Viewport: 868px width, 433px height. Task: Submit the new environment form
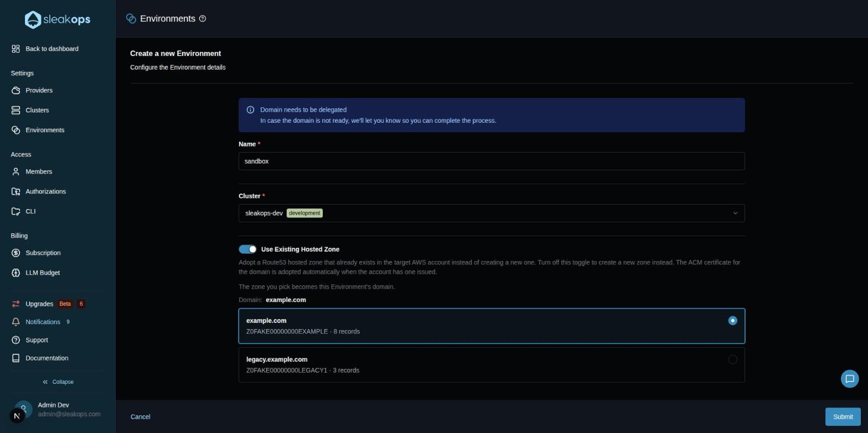coord(843,417)
